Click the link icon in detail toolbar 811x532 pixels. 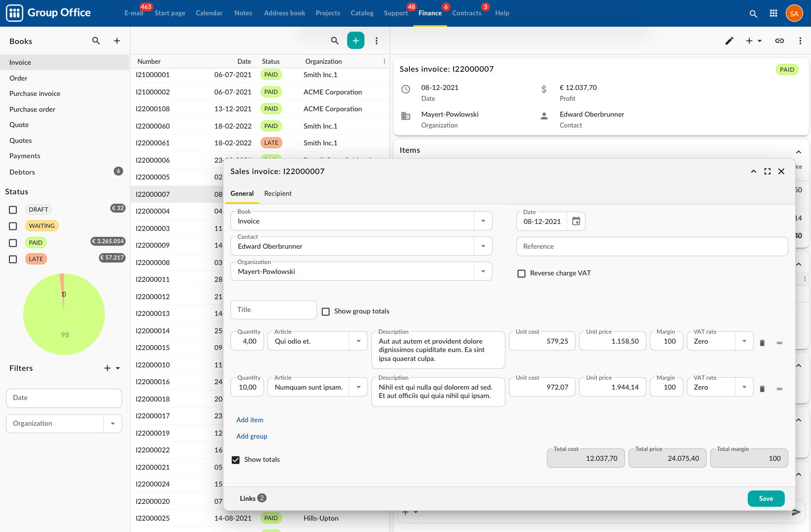(779, 41)
